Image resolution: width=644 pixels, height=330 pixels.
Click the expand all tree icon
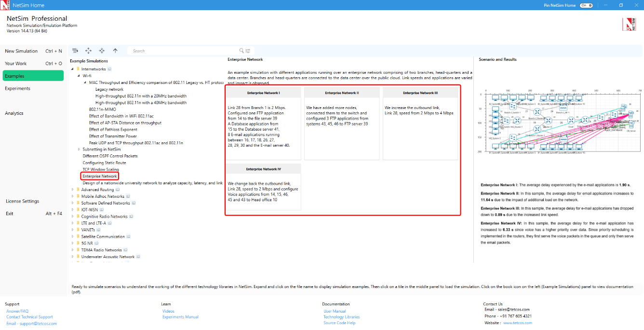tap(88, 51)
